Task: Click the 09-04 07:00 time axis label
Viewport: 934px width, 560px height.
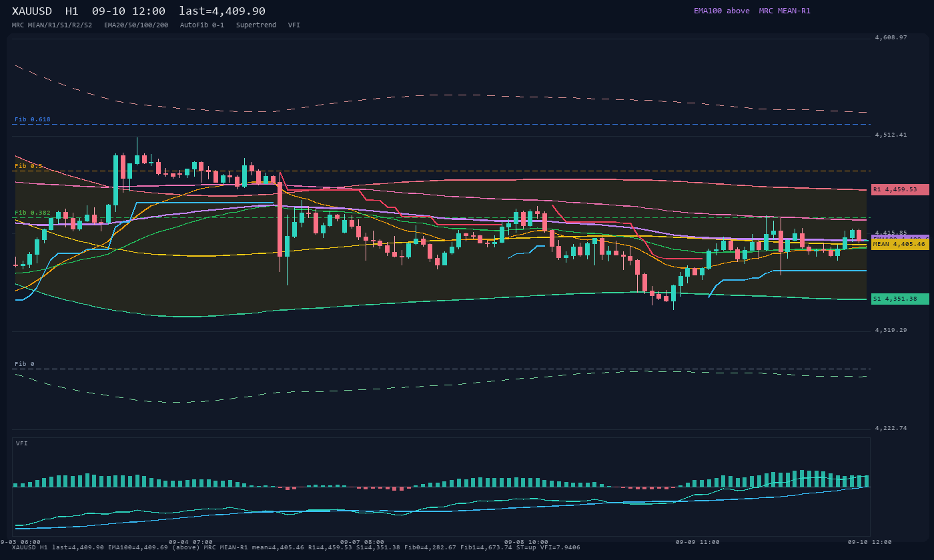Action: (191, 542)
